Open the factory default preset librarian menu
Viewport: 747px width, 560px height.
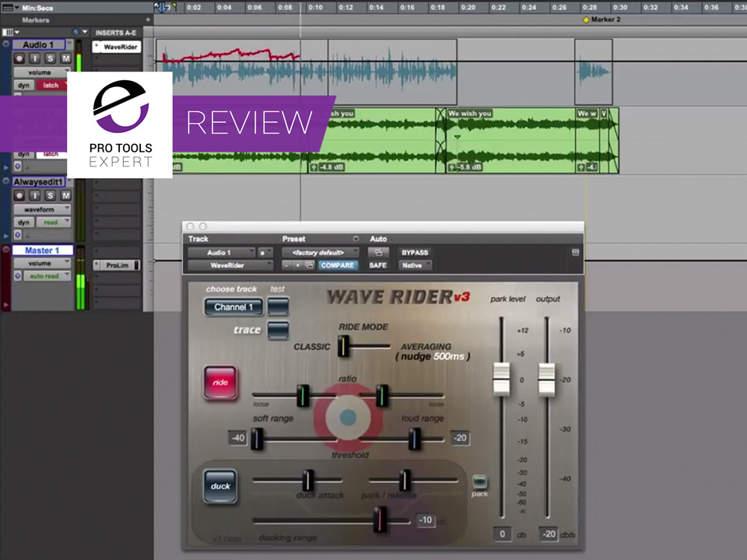320,253
